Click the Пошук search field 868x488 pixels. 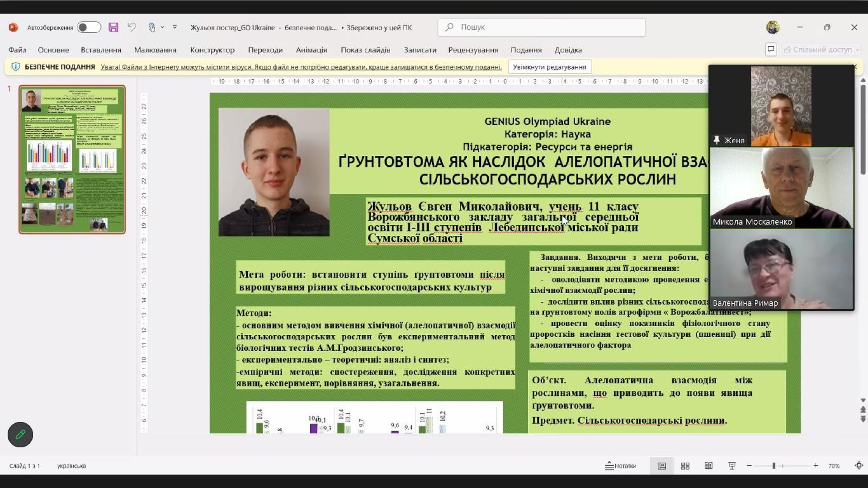point(541,27)
